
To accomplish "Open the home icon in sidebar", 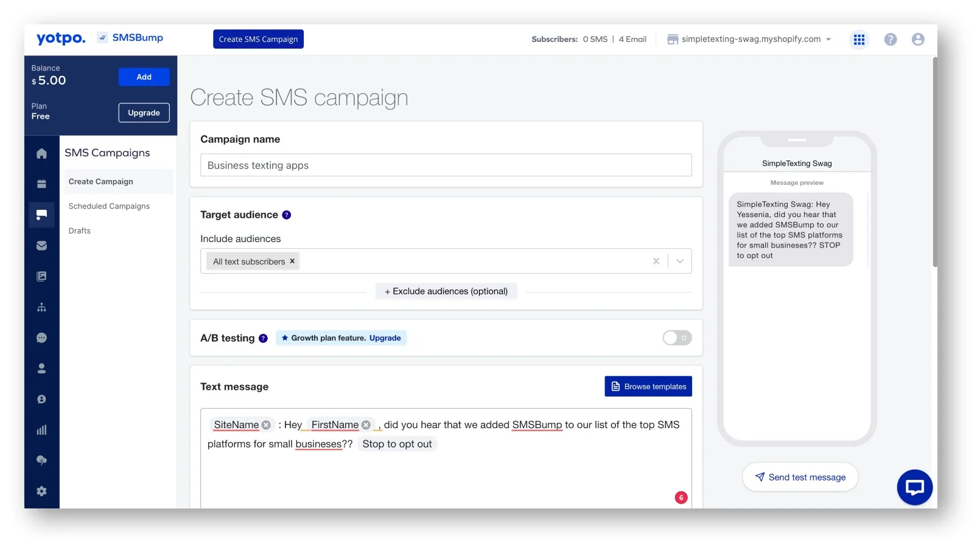I will pyautogui.click(x=41, y=154).
